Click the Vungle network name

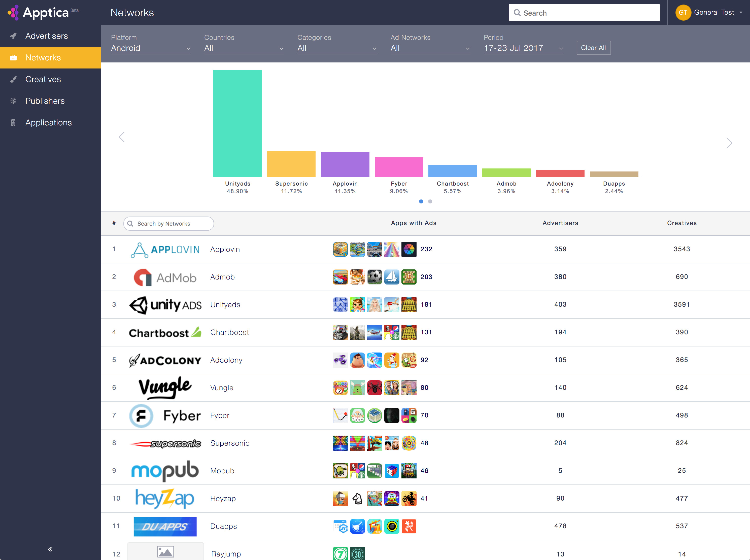click(x=222, y=388)
